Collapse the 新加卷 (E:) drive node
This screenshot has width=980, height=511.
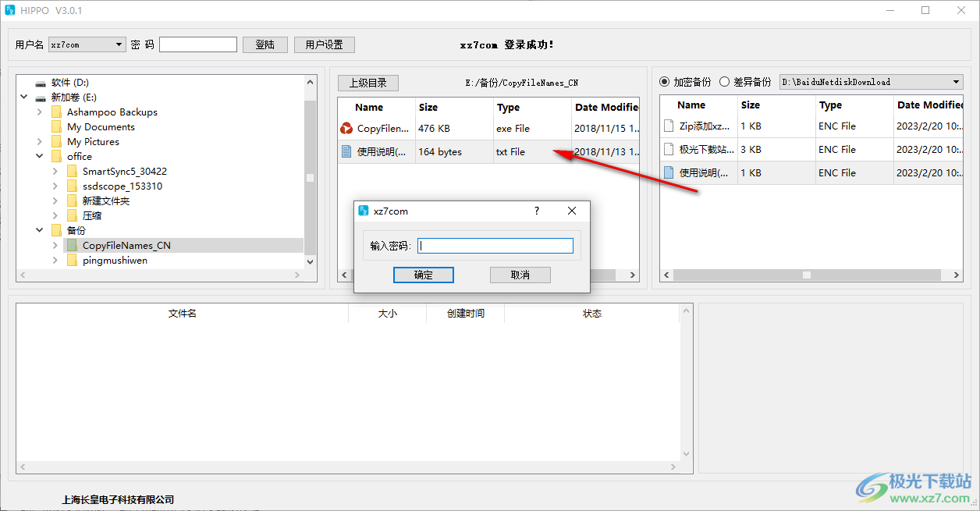[24, 98]
